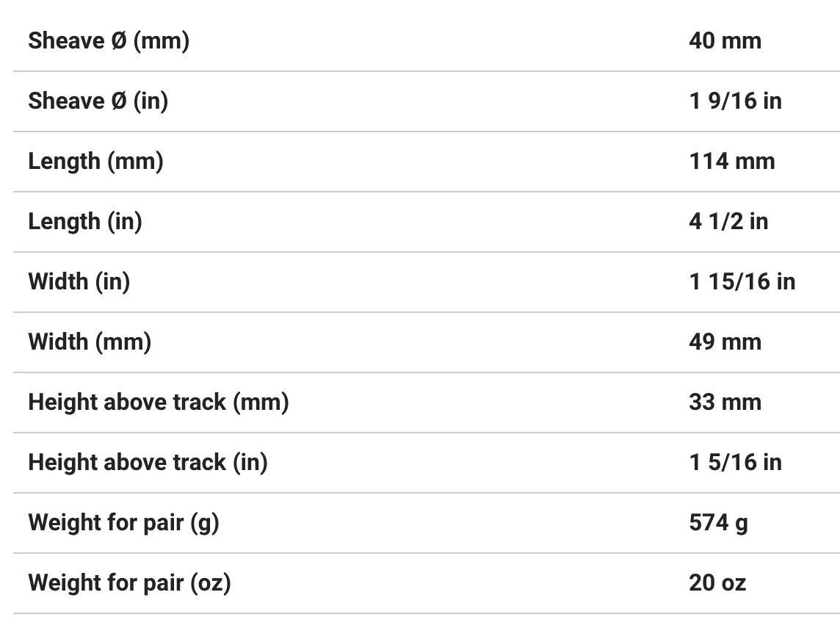Click the "Weight for pair (g)" label

pos(123,523)
